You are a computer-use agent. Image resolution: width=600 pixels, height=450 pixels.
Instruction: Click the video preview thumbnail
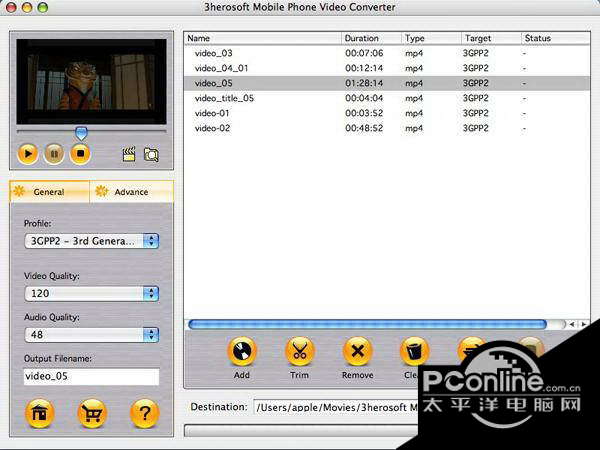(91, 81)
